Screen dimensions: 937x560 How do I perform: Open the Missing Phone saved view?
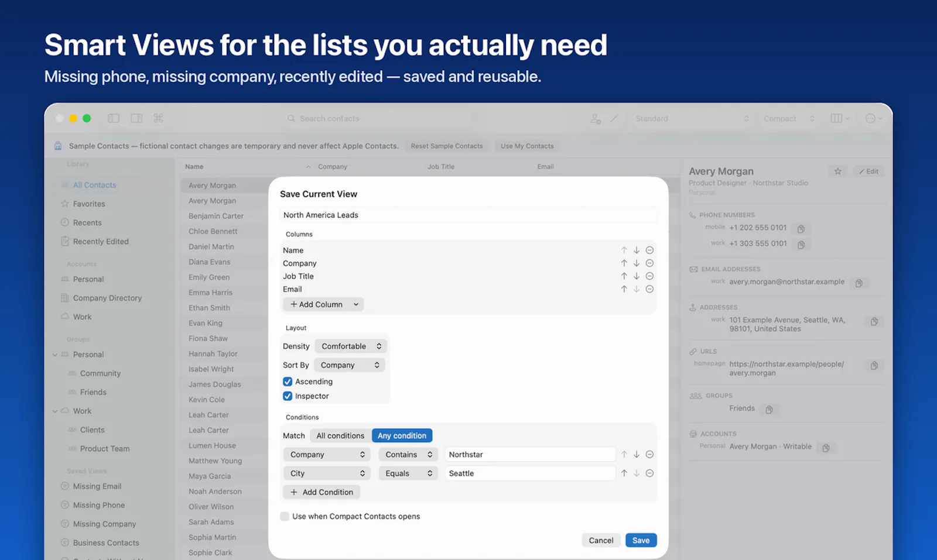[x=98, y=505]
